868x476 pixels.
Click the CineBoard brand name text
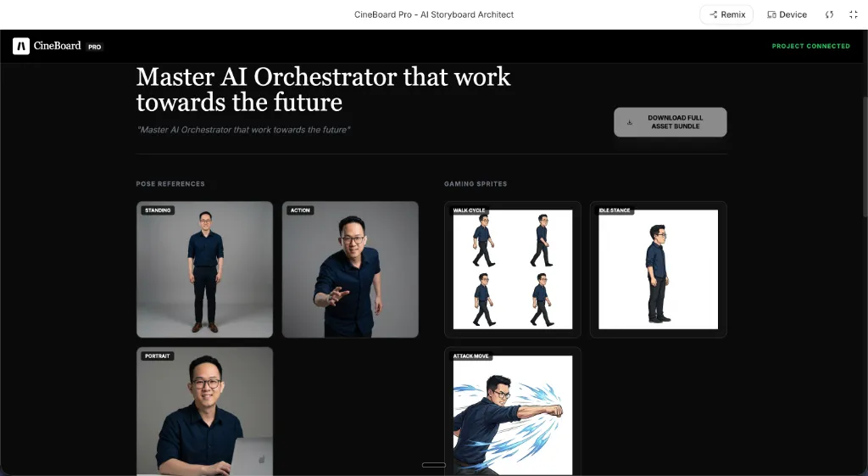tap(58, 46)
